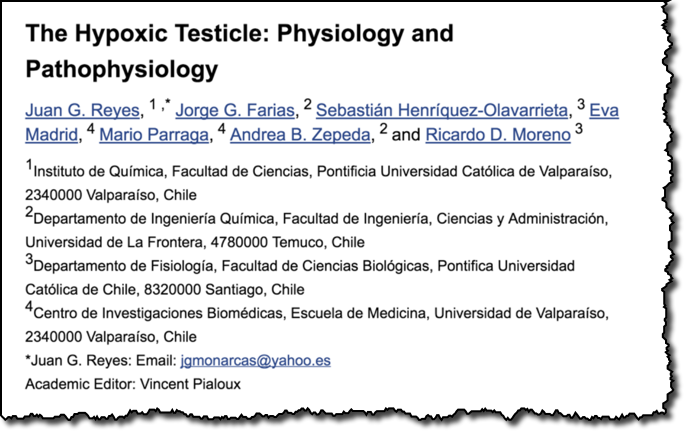685x431 pixels.
Task: Click the superscript 3 after Ricardo D. Moreno
Action: pyautogui.click(x=578, y=128)
